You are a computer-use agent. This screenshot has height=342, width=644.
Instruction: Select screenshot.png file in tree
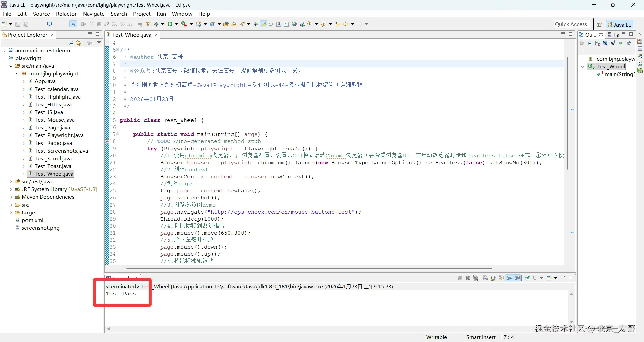tap(41, 228)
